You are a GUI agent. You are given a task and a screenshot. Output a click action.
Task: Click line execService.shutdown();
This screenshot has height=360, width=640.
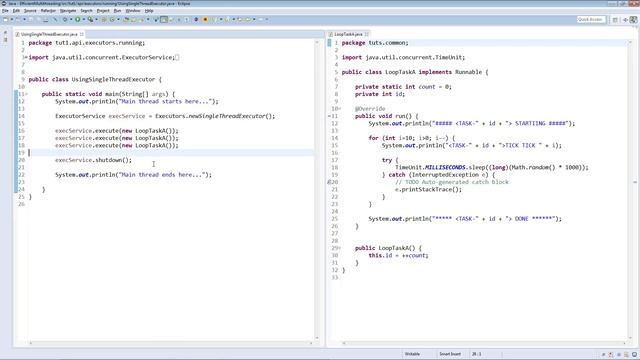point(93,160)
